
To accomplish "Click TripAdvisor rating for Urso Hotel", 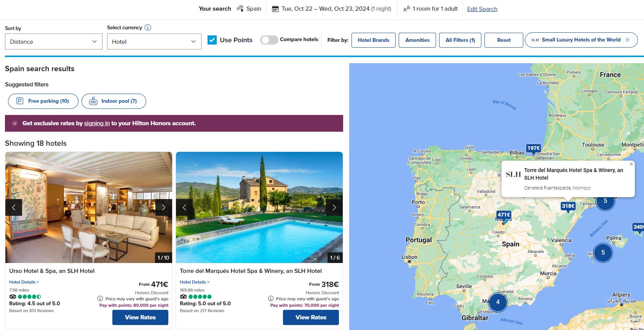I will (x=25, y=297).
